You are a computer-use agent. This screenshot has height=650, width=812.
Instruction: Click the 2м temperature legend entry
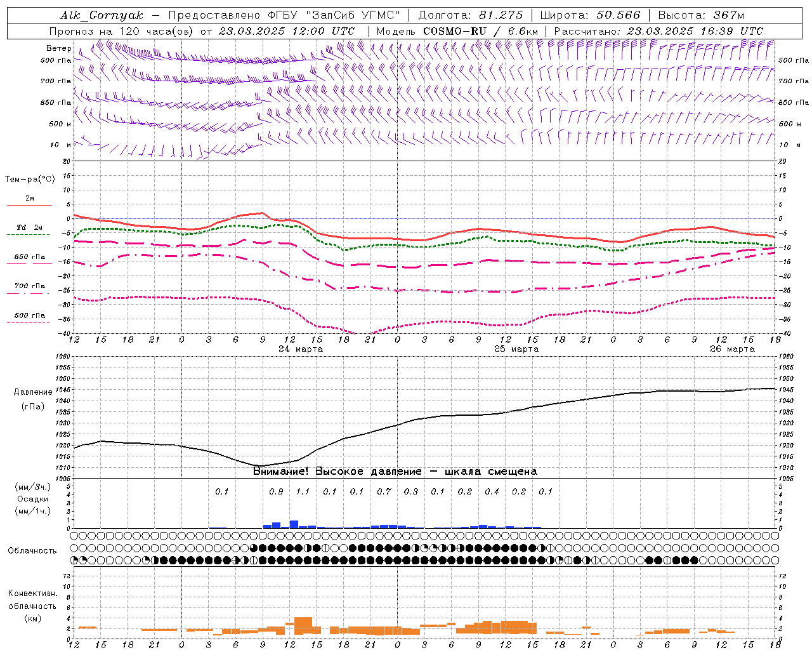(x=30, y=199)
